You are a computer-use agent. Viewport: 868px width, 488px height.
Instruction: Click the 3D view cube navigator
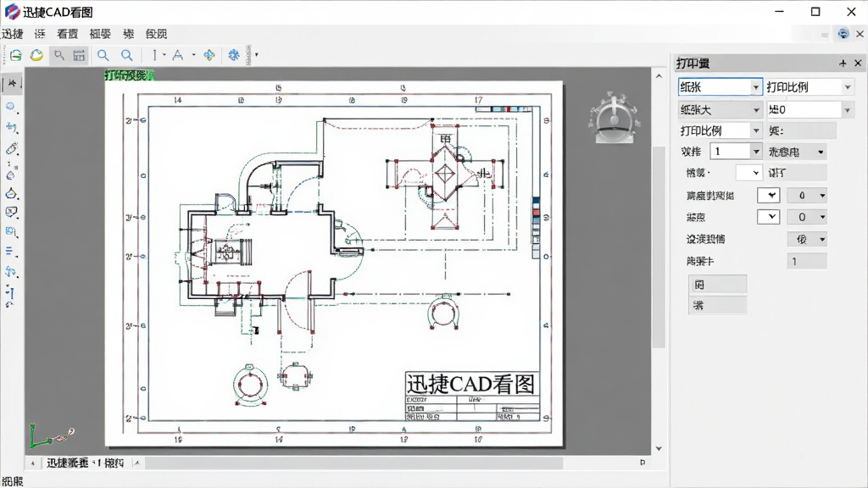[x=614, y=117]
